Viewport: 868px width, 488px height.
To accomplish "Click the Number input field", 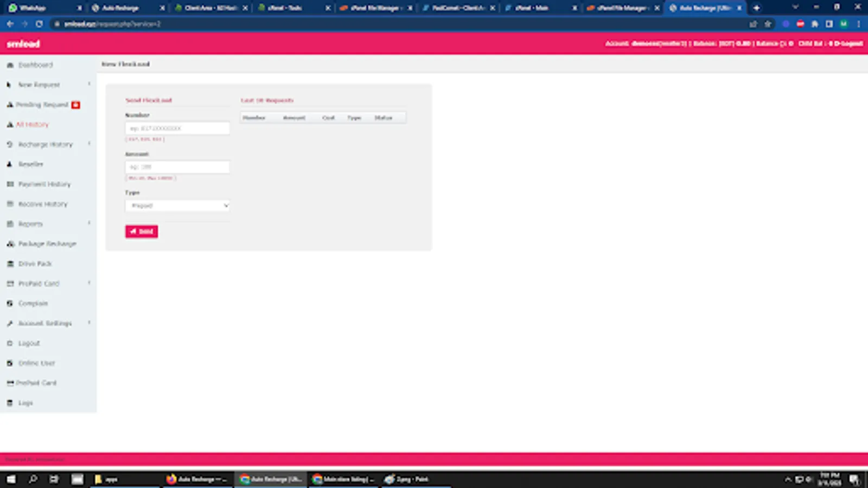I will 177,129.
